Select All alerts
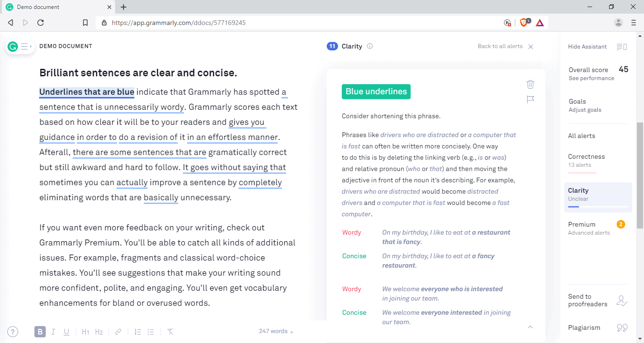This screenshot has height=343, width=644. coord(582,136)
